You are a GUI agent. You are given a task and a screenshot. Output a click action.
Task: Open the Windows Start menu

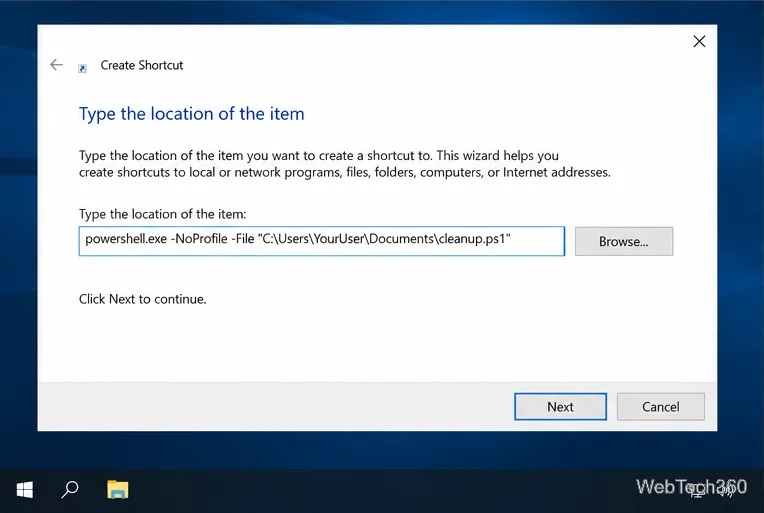coord(25,490)
